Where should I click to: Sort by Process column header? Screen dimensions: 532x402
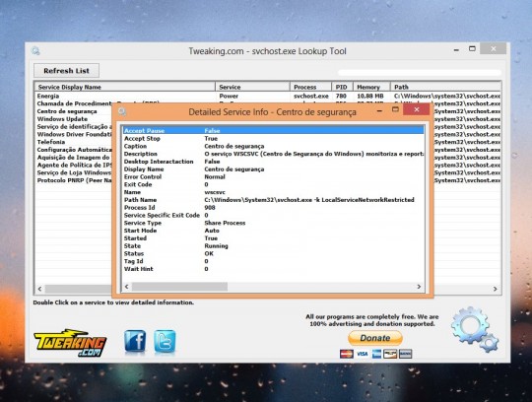pos(310,87)
